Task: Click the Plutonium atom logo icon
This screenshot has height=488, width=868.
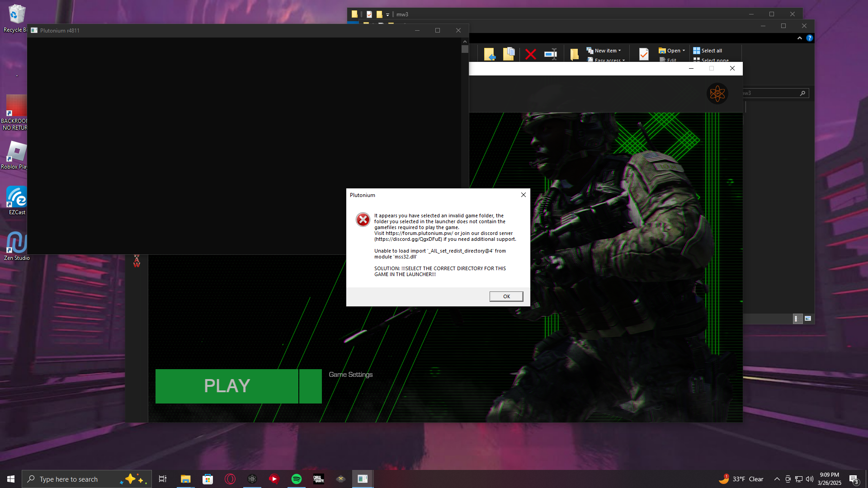Action: (x=717, y=94)
